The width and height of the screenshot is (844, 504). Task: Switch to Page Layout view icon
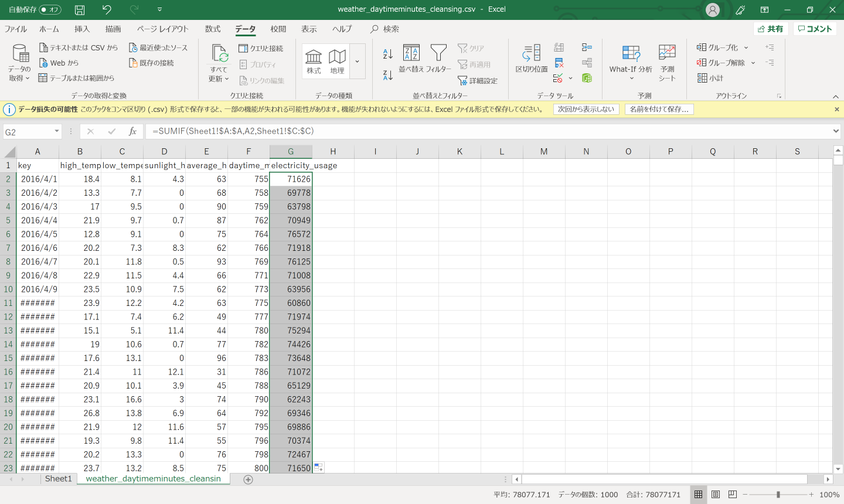pos(716,495)
